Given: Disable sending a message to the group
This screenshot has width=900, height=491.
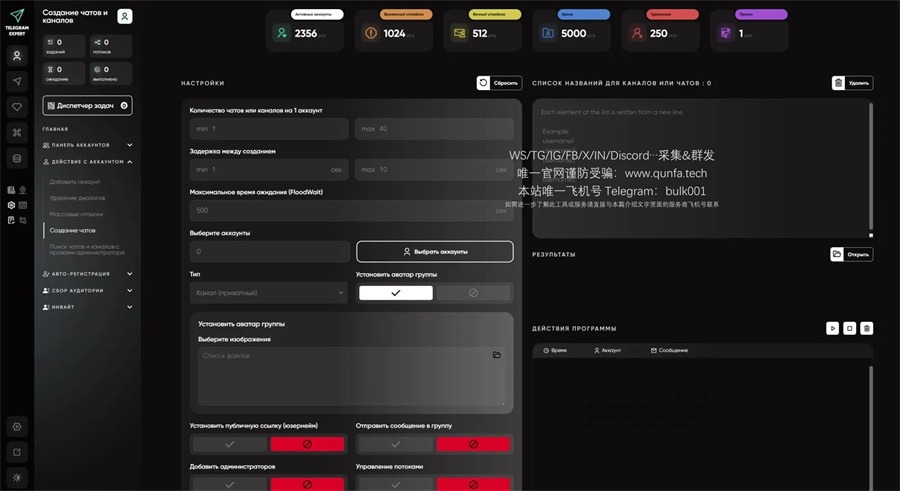Looking at the screenshot, I should tap(473, 444).
